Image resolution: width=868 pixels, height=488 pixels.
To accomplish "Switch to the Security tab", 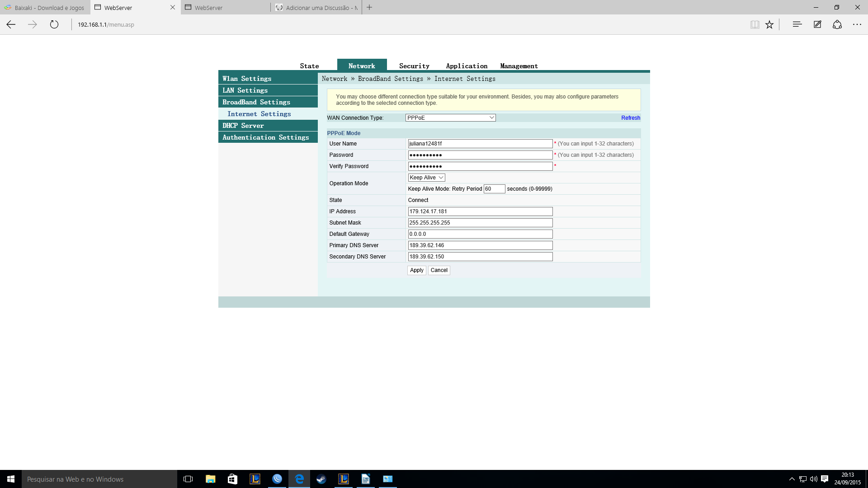I will pyautogui.click(x=414, y=66).
